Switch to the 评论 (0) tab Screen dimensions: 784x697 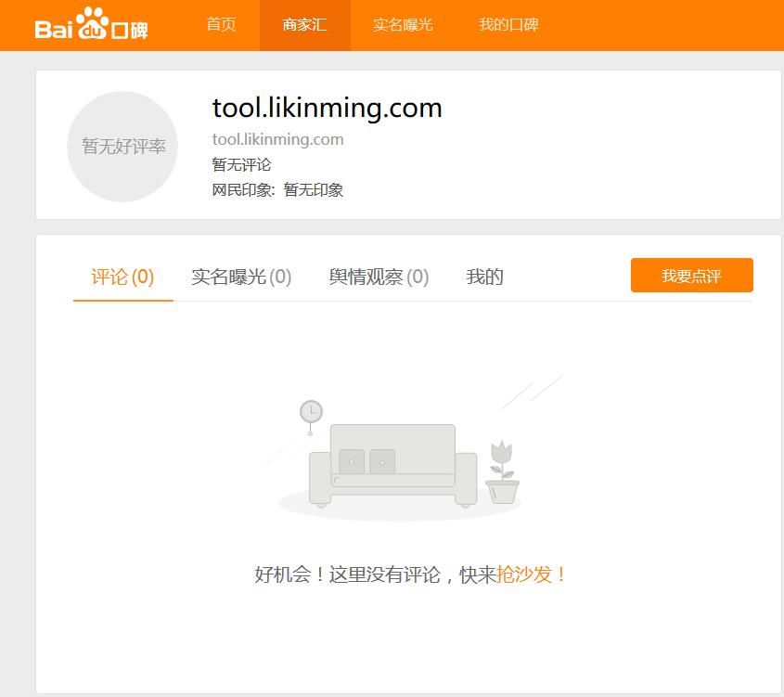(122, 277)
